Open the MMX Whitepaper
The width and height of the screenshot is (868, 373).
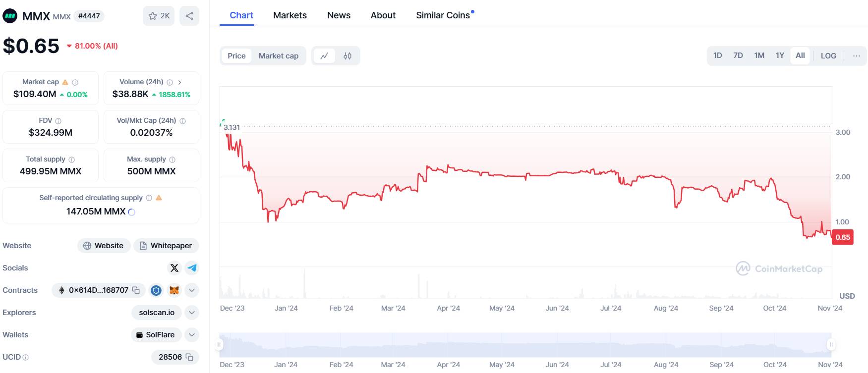coord(166,246)
